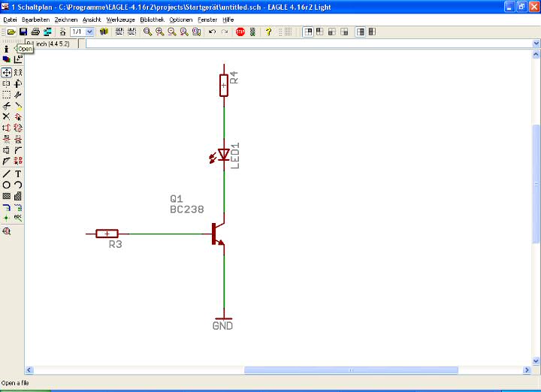Click the Undo arrow icon

coord(212,32)
